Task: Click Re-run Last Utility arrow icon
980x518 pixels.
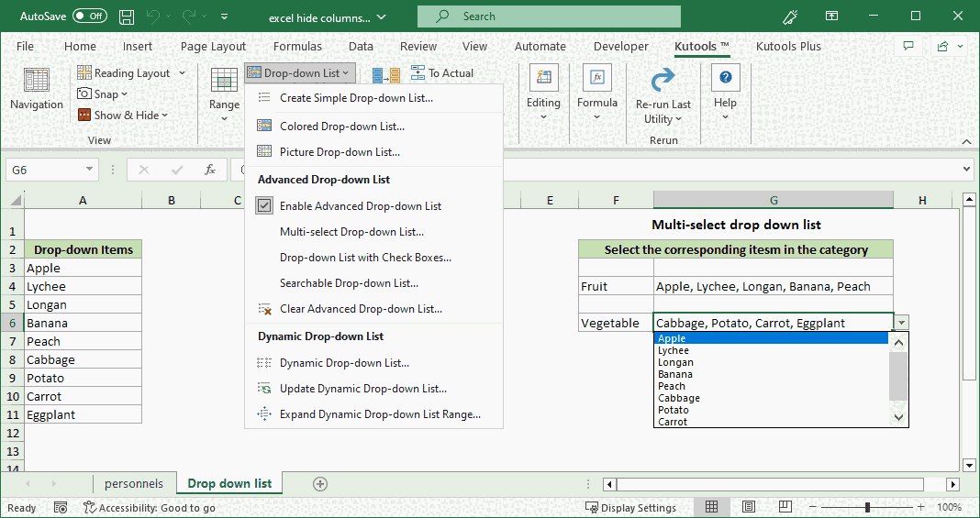Action: tap(663, 80)
